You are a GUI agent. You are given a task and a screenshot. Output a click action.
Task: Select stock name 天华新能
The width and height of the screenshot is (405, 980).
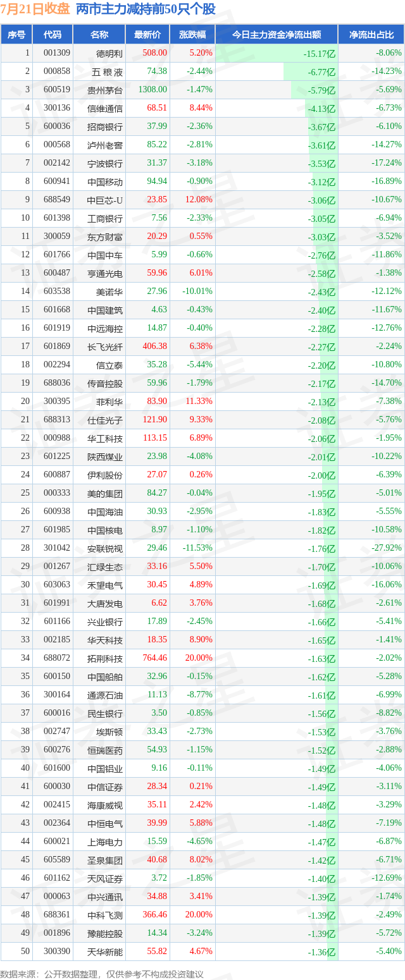coord(105,952)
